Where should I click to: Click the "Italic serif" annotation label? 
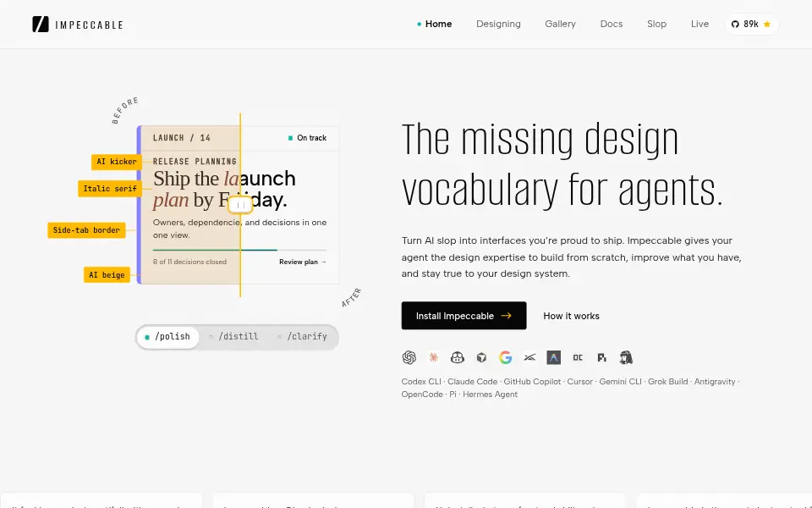pos(110,189)
